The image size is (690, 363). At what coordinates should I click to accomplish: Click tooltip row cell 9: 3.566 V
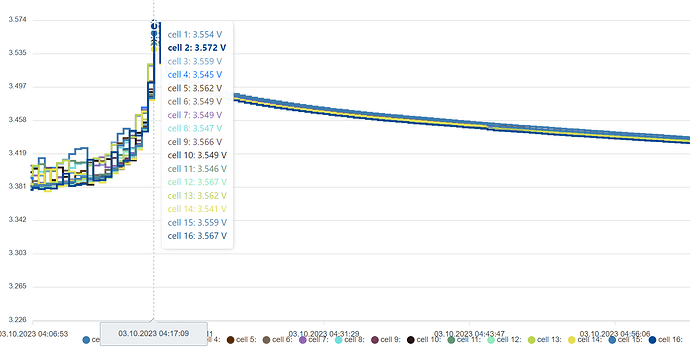click(195, 142)
